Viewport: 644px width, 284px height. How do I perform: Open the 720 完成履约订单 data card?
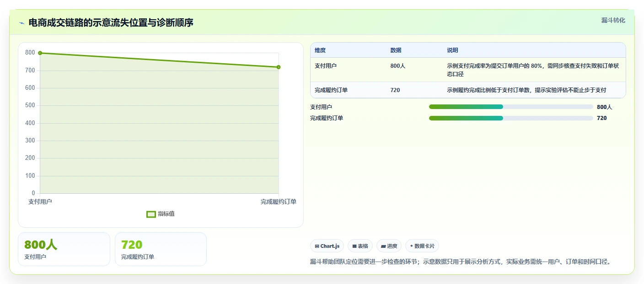point(161,249)
